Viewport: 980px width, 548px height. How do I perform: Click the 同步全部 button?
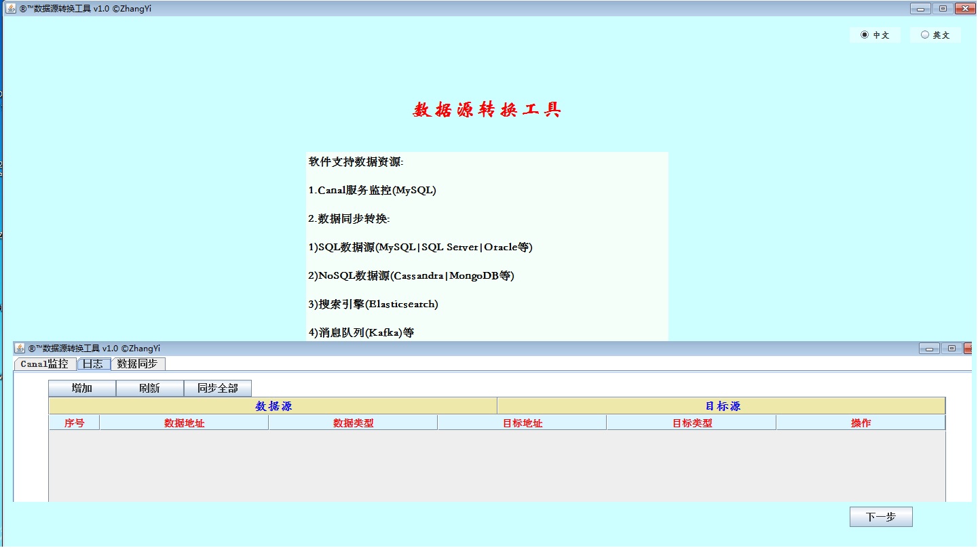(218, 389)
